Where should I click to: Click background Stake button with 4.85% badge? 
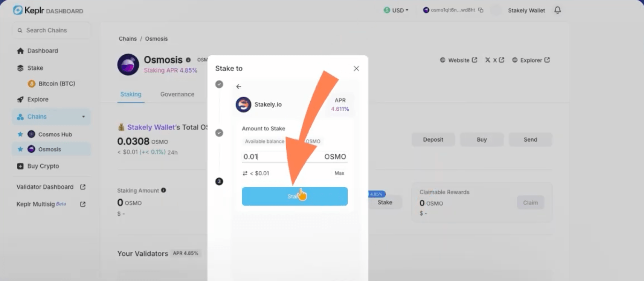tap(385, 202)
